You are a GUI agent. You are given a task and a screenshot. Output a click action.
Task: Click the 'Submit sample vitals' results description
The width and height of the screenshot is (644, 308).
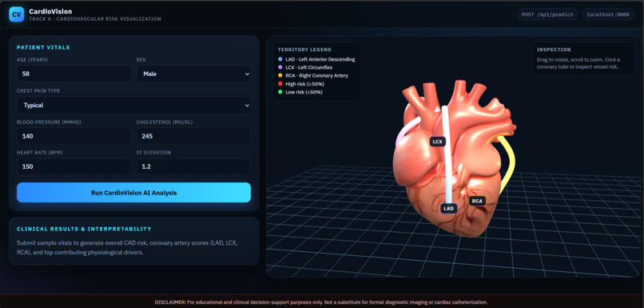coord(127,247)
